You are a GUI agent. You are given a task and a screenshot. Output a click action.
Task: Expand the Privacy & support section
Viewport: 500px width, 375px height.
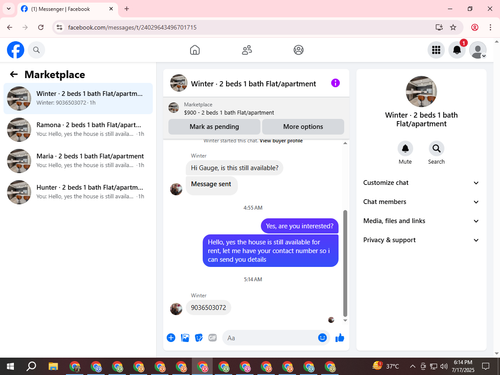click(421, 240)
